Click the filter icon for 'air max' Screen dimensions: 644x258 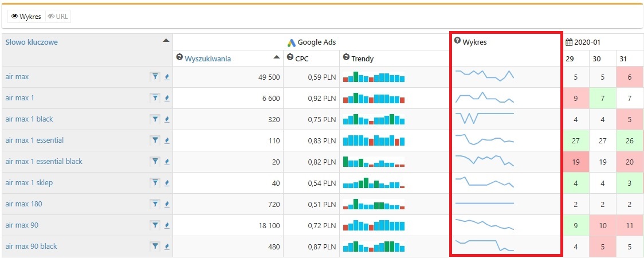[x=155, y=77]
